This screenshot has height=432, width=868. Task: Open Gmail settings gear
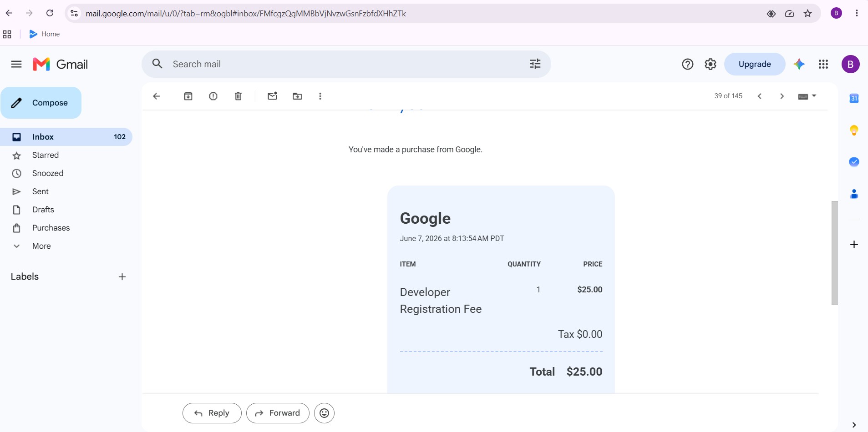711,64
